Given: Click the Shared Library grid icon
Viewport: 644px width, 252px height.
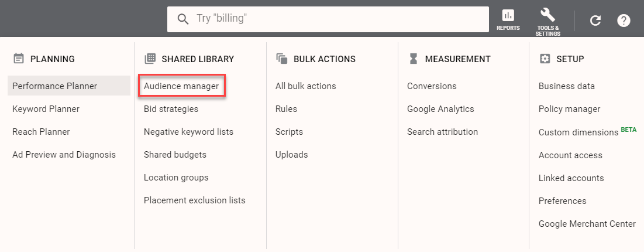Looking at the screenshot, I should pos(150,59).
